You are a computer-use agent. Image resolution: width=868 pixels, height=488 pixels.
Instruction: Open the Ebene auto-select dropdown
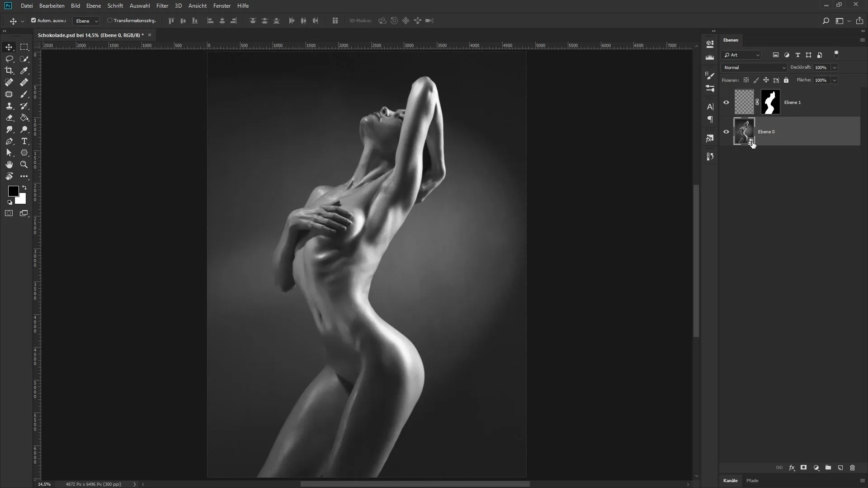click(86, 21)
